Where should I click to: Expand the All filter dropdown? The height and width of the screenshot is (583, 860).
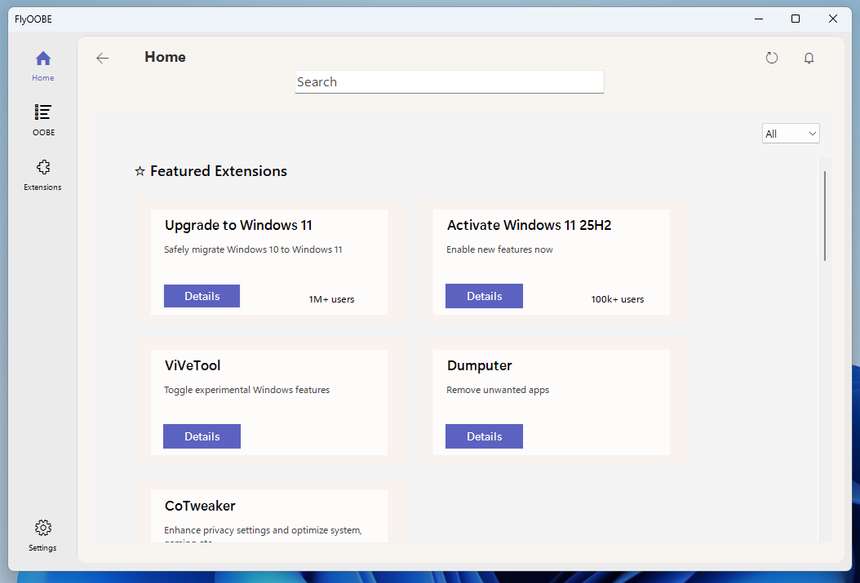(x=790, y=134)
